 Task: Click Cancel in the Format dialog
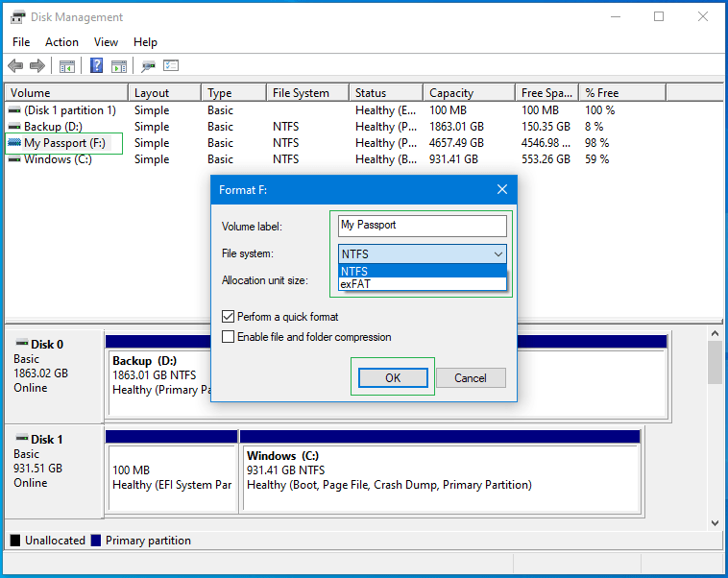tap(470, 378)
